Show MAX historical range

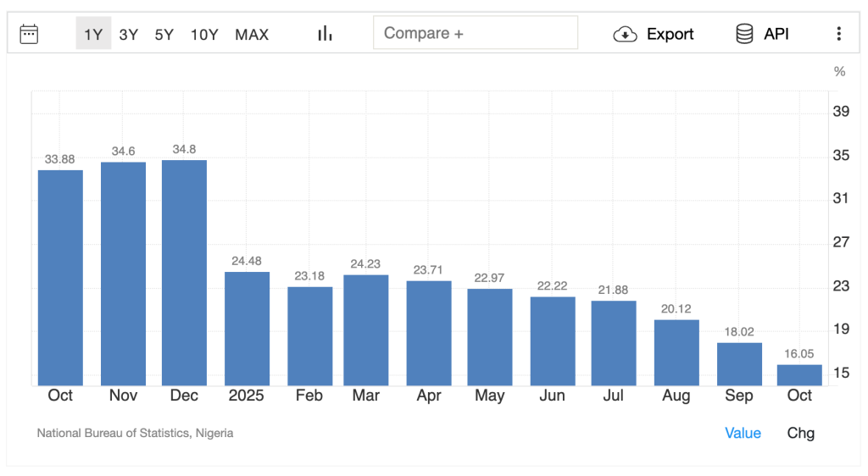(252, 34)
